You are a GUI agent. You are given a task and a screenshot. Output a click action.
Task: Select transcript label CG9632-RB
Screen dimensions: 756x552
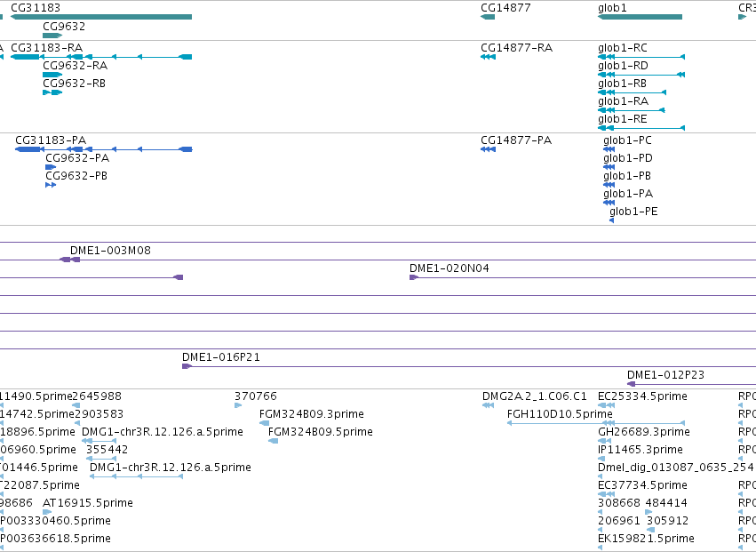[x=74, y=84]
